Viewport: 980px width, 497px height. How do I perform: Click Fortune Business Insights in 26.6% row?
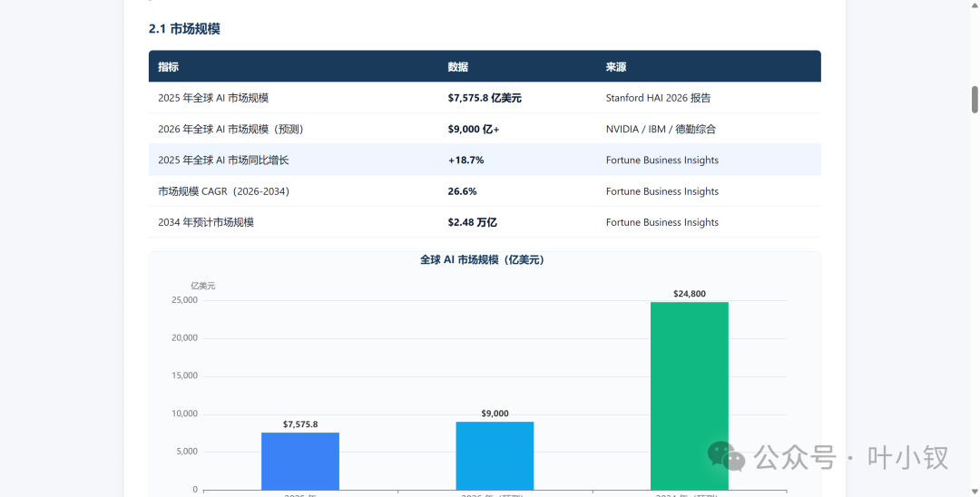point(662,191)
